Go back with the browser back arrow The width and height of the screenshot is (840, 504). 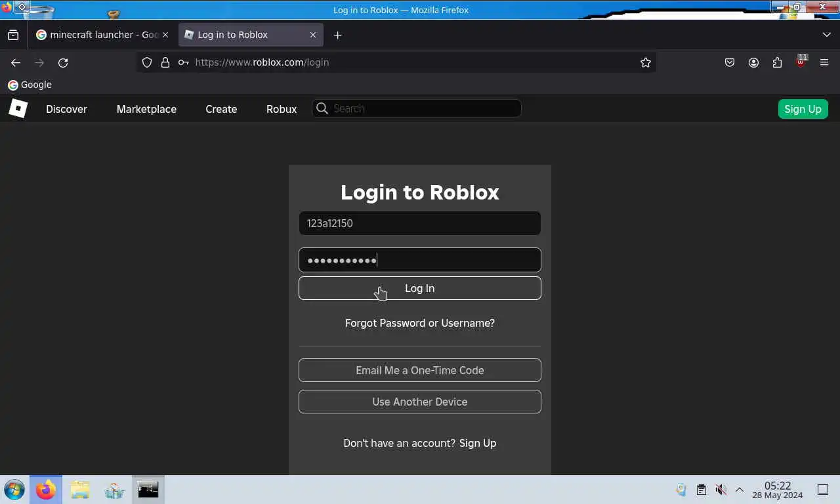coord(16,62)
